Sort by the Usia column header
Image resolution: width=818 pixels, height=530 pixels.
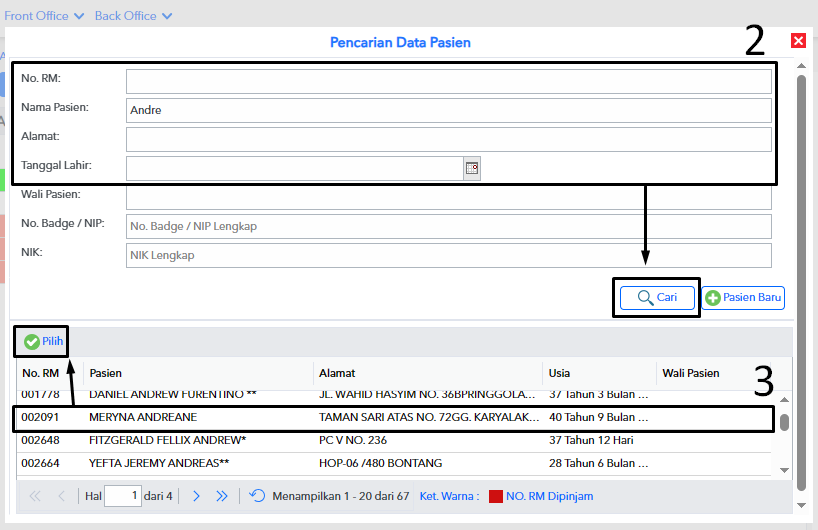tap(597, 373)
